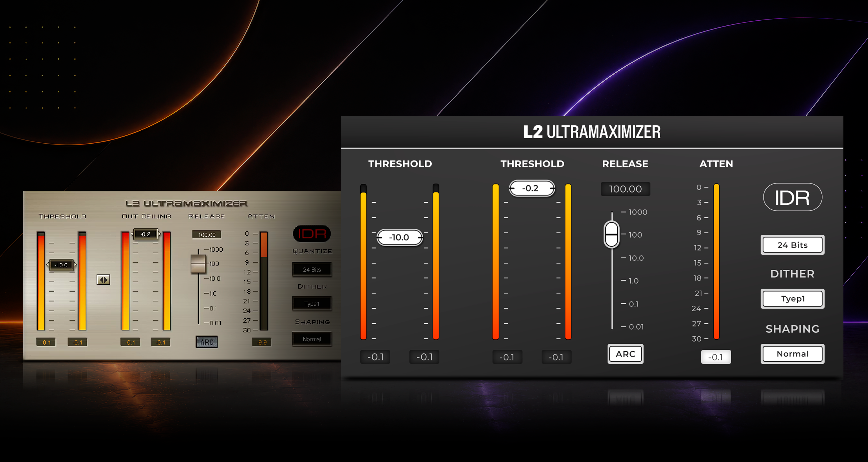
Task: Click the -0.2 handle in new L2 plugin
Action: pyautogui.click(x=531, y=188)
